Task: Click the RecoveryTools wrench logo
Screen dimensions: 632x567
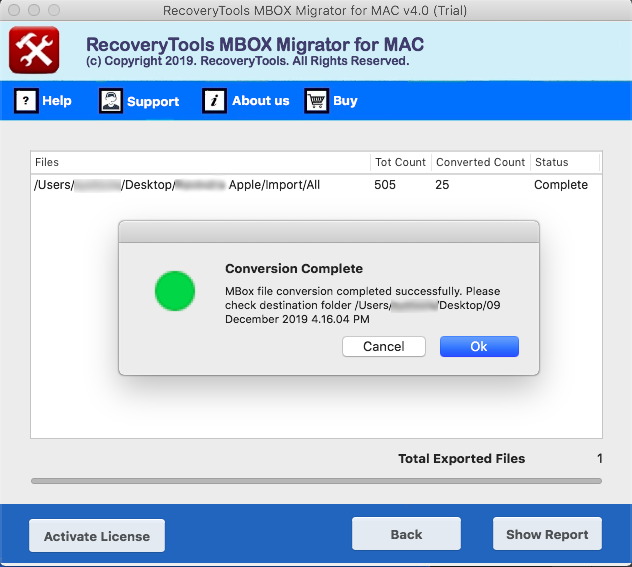Action: tap(34, 50)
